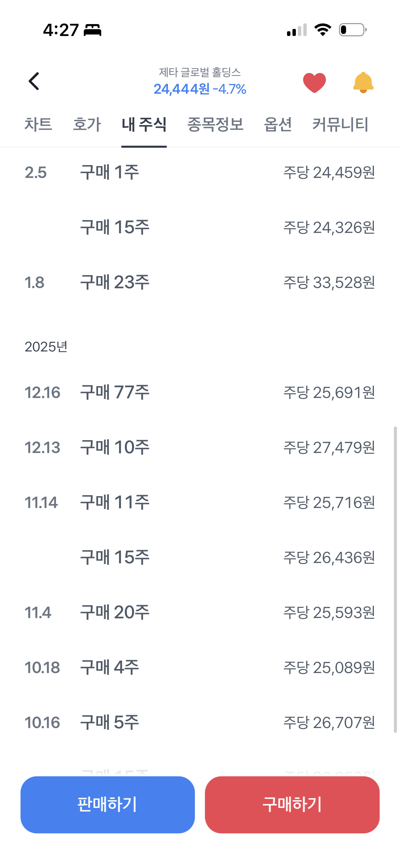This screenshot has width=400, height=868.
Task: Open the 옵션 tab
Action: click(x=278, y=124)
